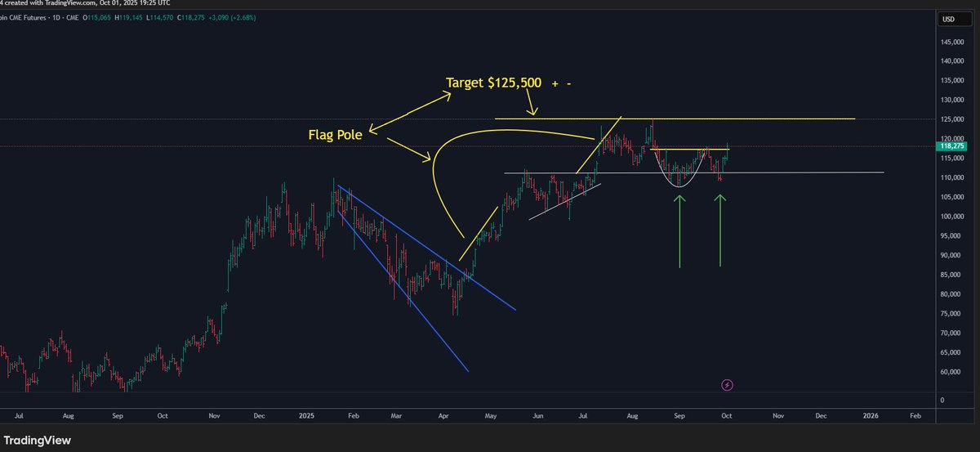Click the 140,000 price axis label
The height and width of the screenshot is (452, 980).
coord(953,61)
